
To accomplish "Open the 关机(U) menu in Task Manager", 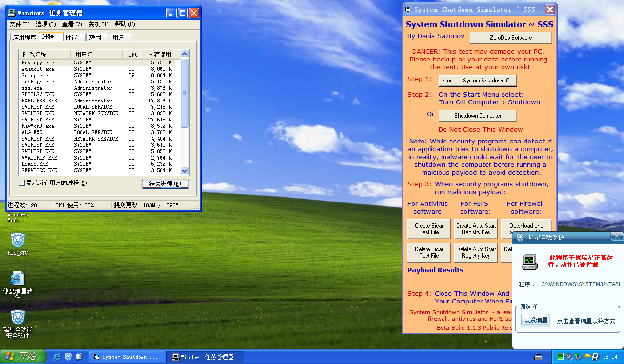I will tap(98, 24).
